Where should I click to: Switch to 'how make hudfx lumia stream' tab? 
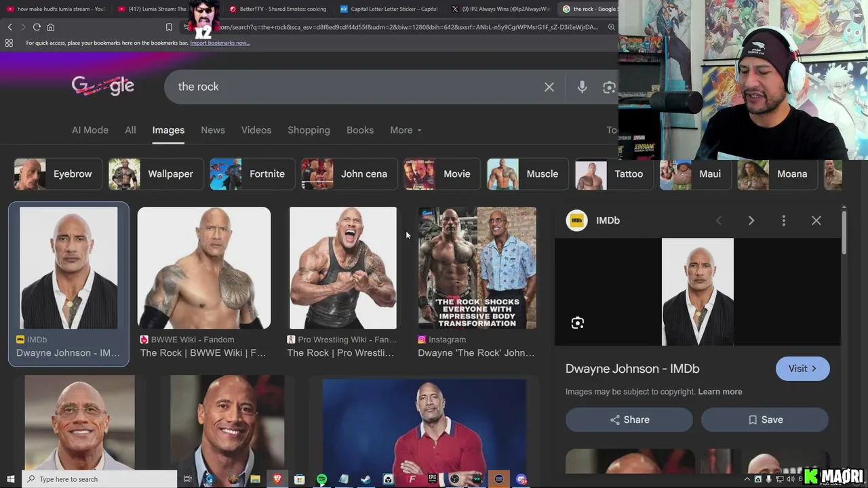click(x=56, y=9)
